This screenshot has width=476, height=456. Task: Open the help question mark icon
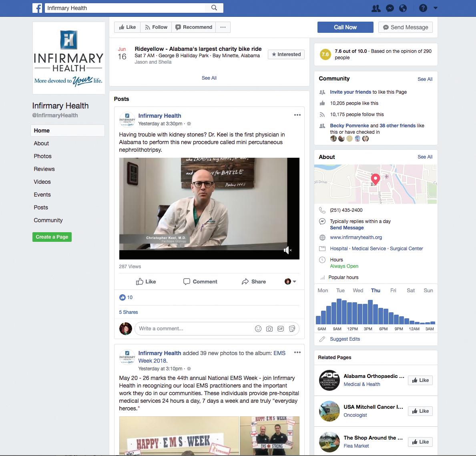pyautogui.click(x=423, y=8)
